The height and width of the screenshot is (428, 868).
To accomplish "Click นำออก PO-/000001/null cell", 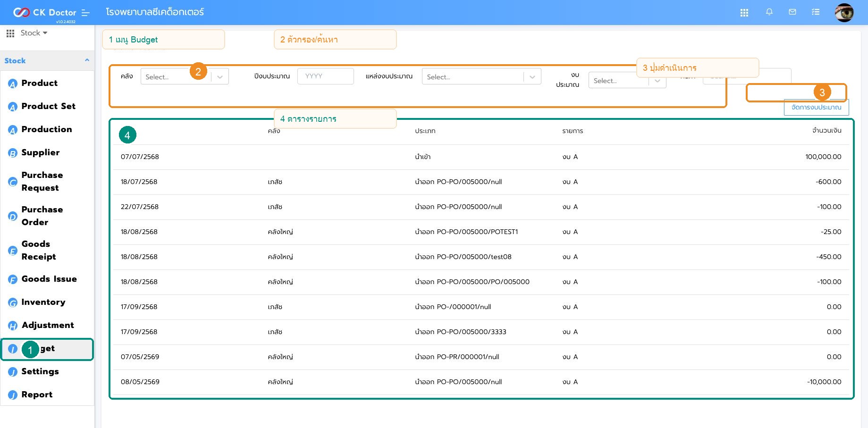I will pyautogui.click(x=453, y=307).
